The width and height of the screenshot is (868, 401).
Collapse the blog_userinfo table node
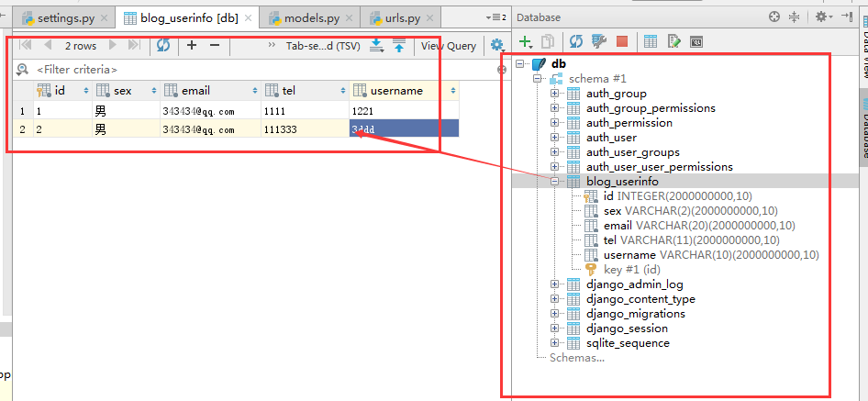(555, 182)
